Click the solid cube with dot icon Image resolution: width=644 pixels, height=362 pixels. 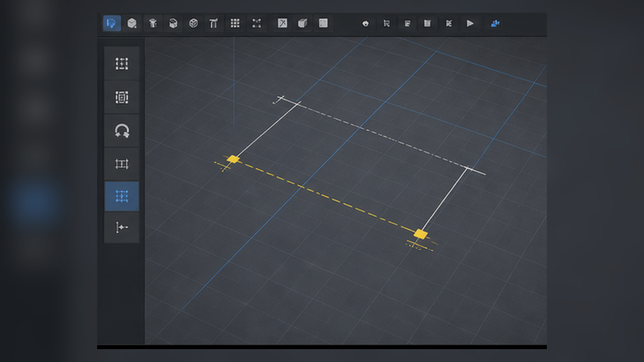(132, 23)
